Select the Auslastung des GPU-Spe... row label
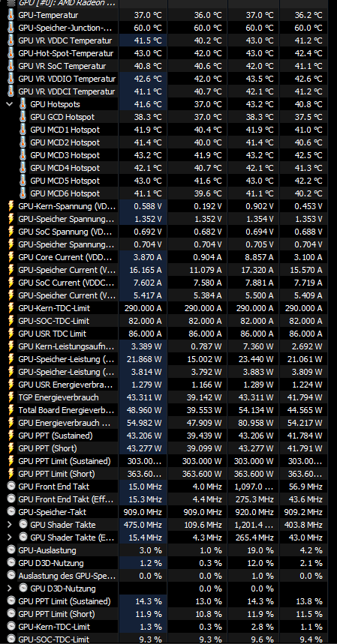This screenshot has width=337, height=644. click(x=67, y=576)
